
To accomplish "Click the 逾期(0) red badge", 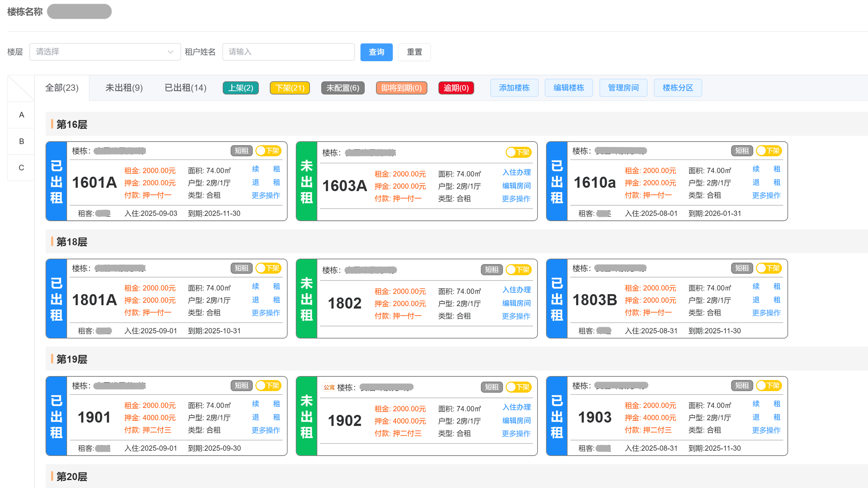I will (456, 88).
